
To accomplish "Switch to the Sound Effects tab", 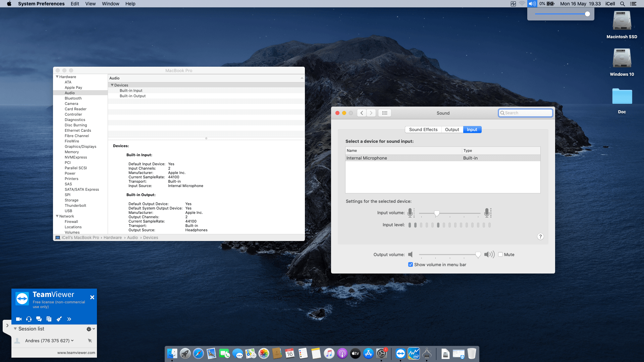I will pyautogui.click(x=423, y=130).
